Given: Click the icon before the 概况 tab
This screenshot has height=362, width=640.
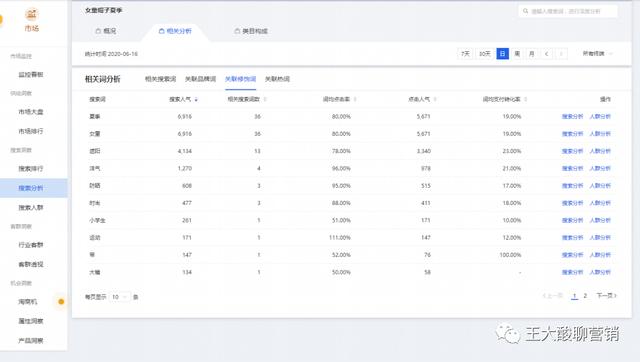Looking at the screenshot, I should click(98, 31).
